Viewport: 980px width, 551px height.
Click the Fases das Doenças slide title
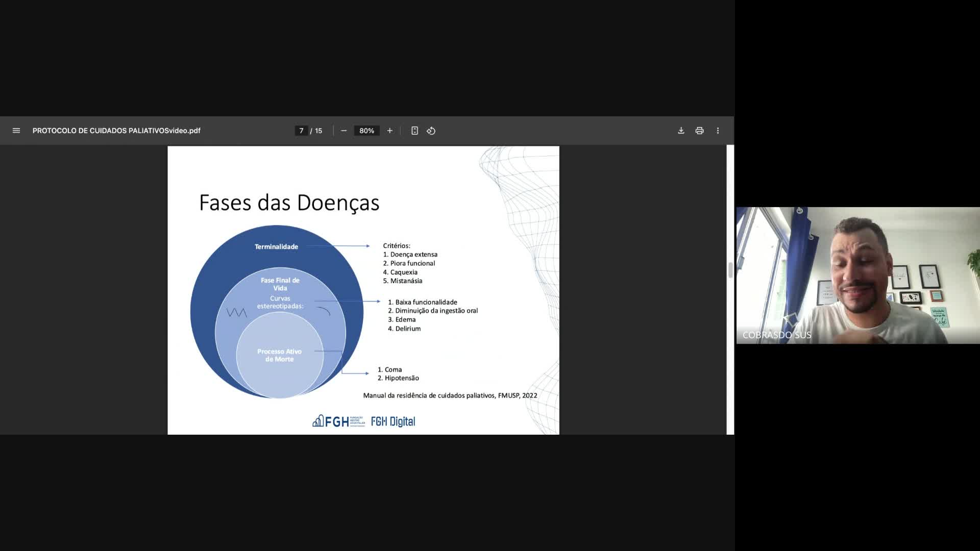point(289,203)
